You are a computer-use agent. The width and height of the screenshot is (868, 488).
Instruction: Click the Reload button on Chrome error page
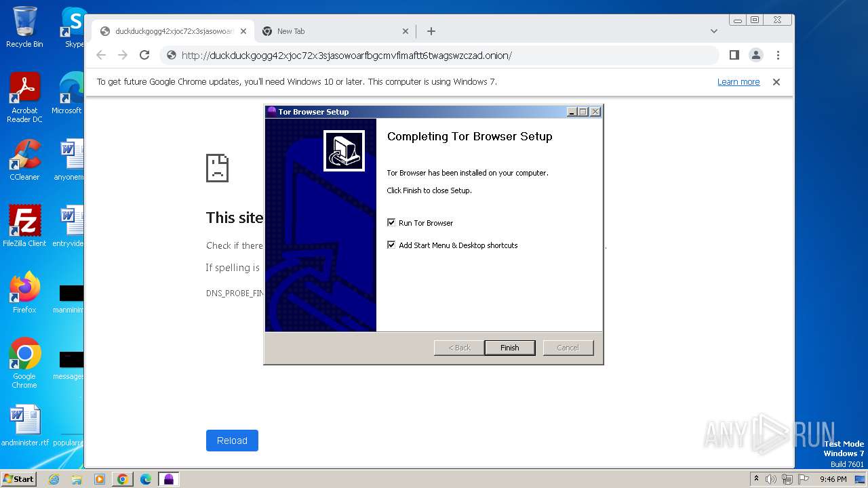(x=232, y=441)
